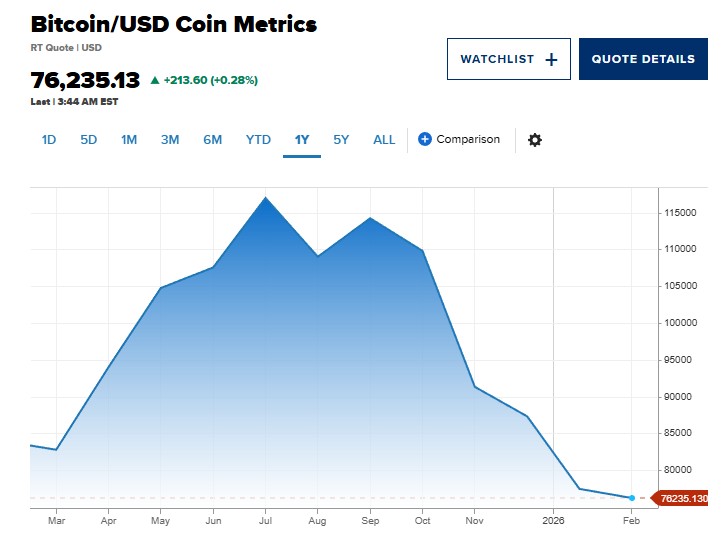
Task: Click the July peak on the chart
Action: pos(266,197)
